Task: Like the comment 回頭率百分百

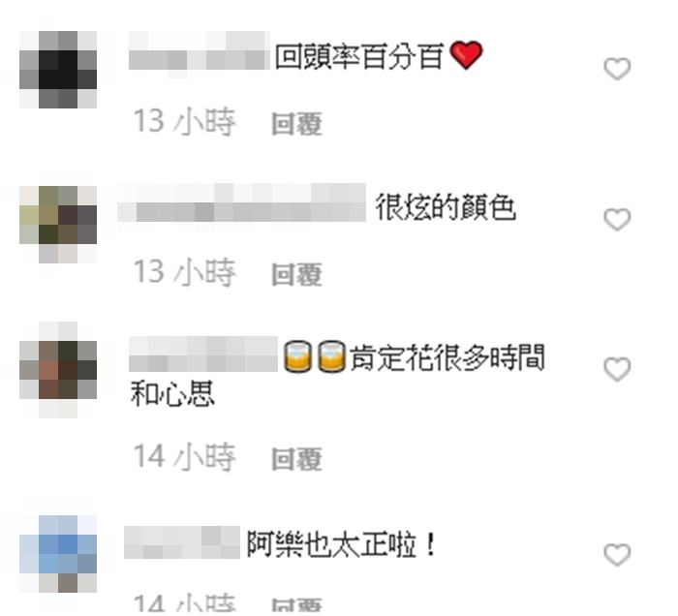Action: coord(617,69)
